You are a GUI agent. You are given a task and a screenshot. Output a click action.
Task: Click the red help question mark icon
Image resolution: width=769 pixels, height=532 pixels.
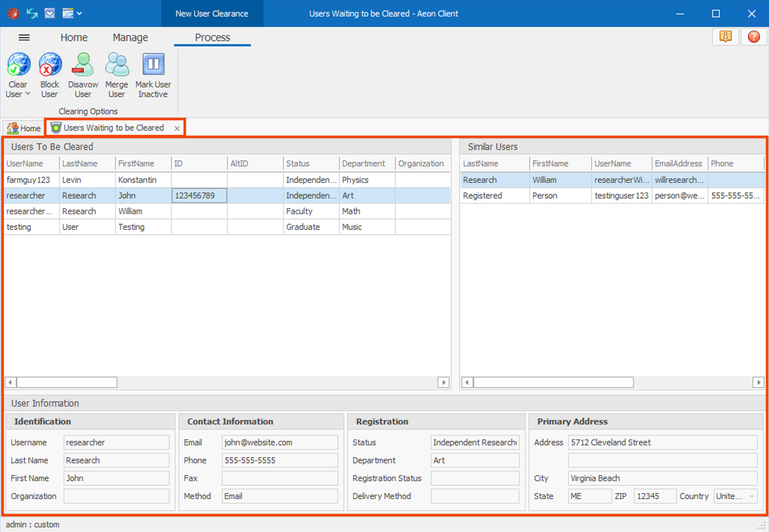[x=754, y=37]
